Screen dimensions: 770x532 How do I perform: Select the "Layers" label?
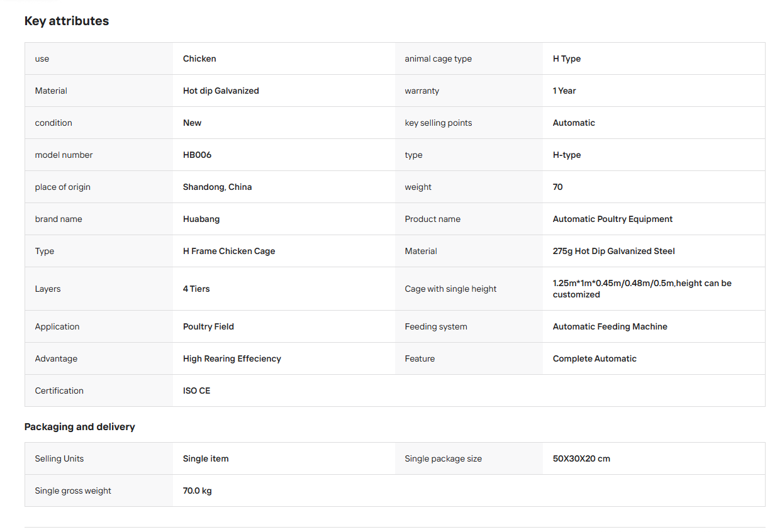(48, 289)
